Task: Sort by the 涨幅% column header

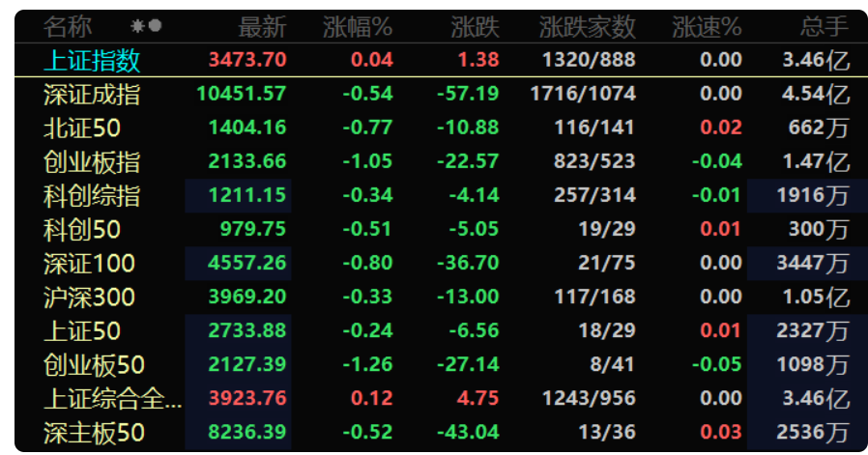Action: [358, 27]
